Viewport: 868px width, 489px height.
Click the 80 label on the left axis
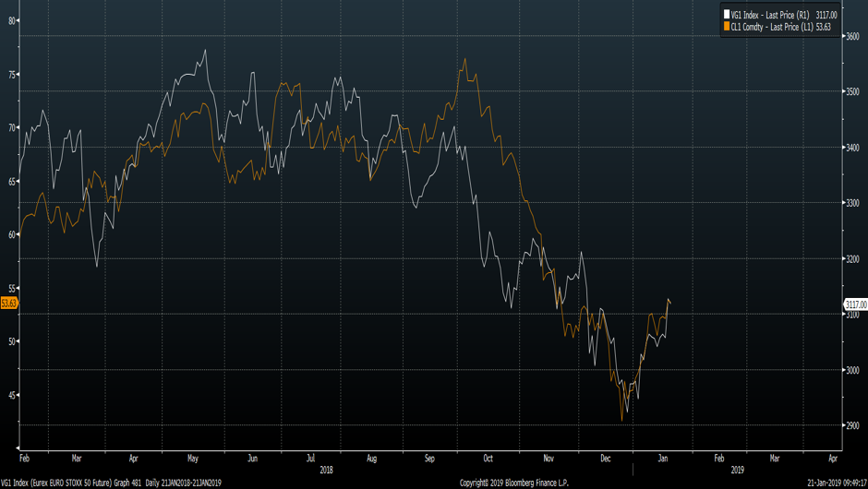(x=12, y=21)
